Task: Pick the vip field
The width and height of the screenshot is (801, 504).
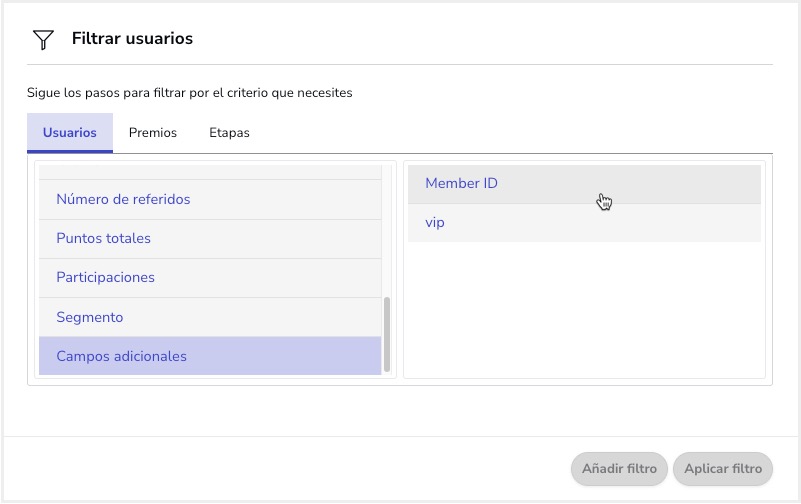Action: tap(584, 223)
